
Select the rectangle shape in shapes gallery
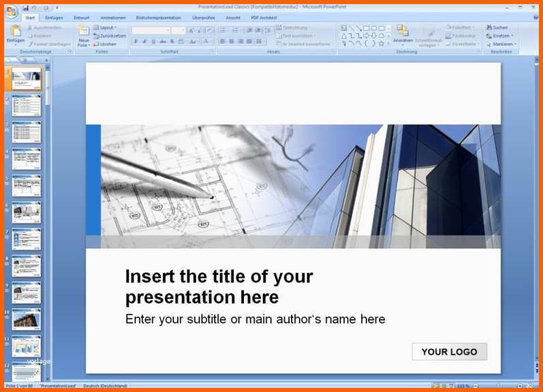pyautogui.click(x=366, y=28)
